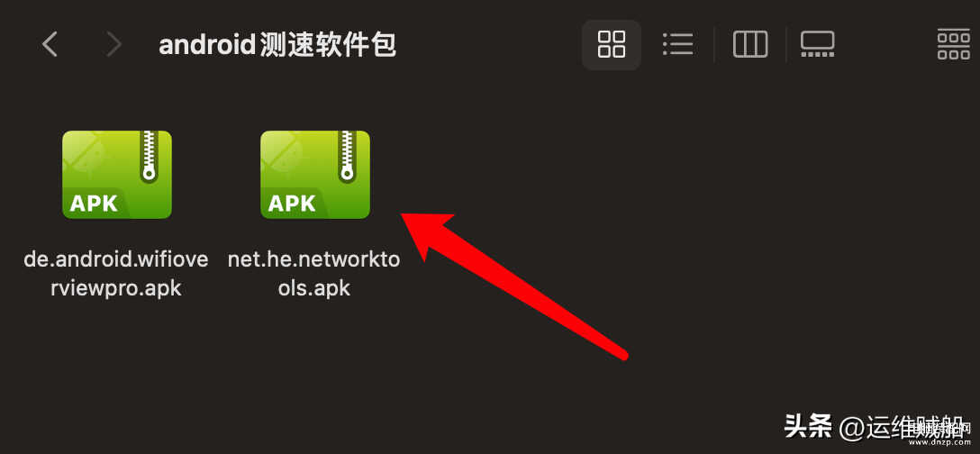The height and width of the screenshot is (454, 980).
Task: Switch to gallery view
Action: [x=818, y=44]
